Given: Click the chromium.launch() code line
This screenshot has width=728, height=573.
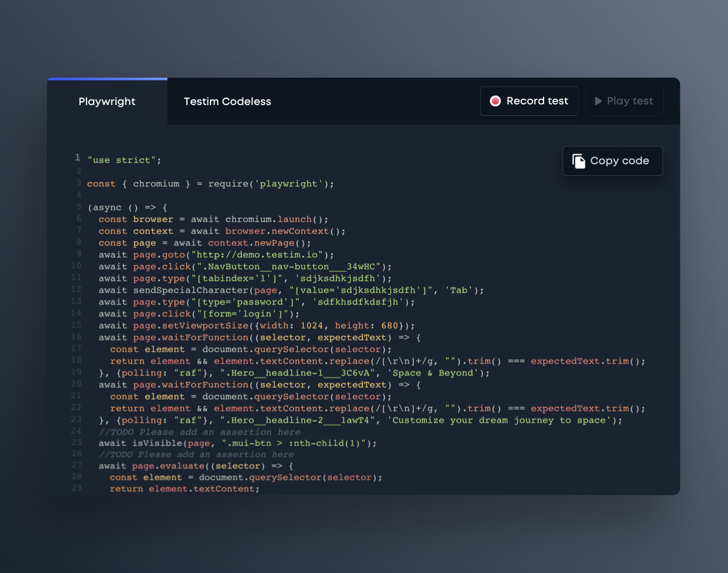Looking at the screenshot, I should point(213,219).
